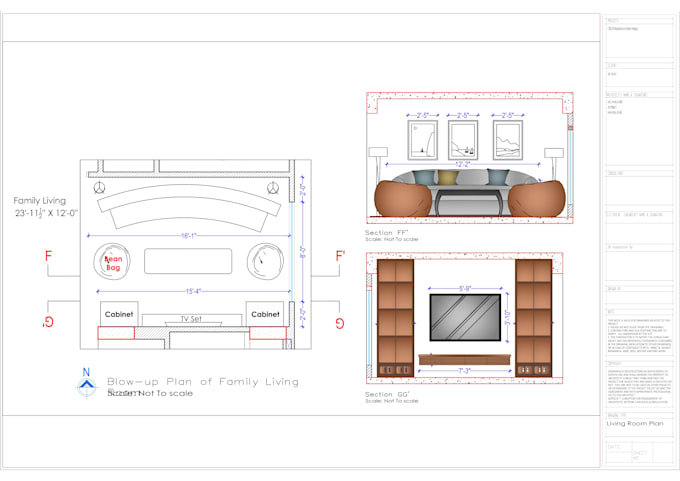Select the red 'Bean Bag' label
Screen dimensions: 680x481
[x=113, y=263]
